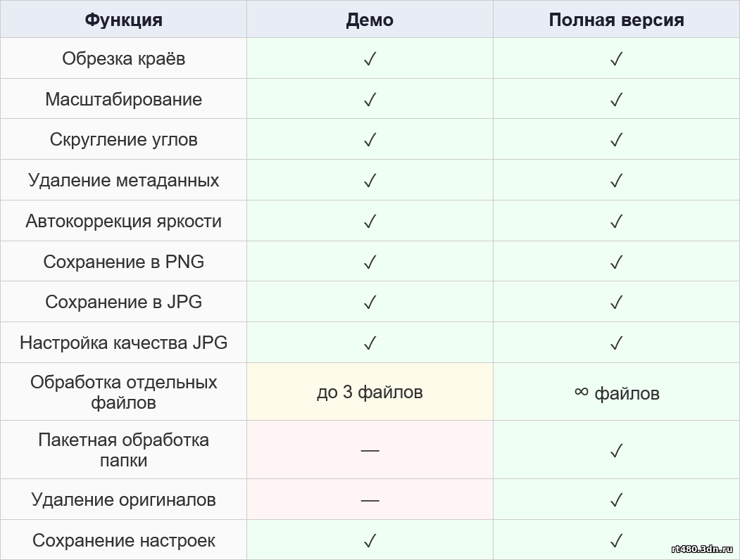
Task: Click the Демо dash for Удаление оригиналов
Action: tap(370, 500)
